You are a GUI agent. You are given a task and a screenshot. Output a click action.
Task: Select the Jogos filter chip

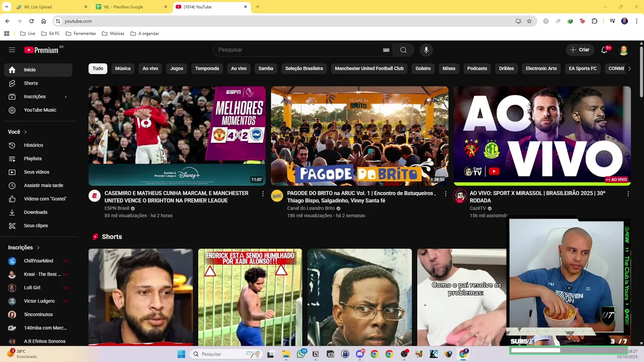[177, 68]
